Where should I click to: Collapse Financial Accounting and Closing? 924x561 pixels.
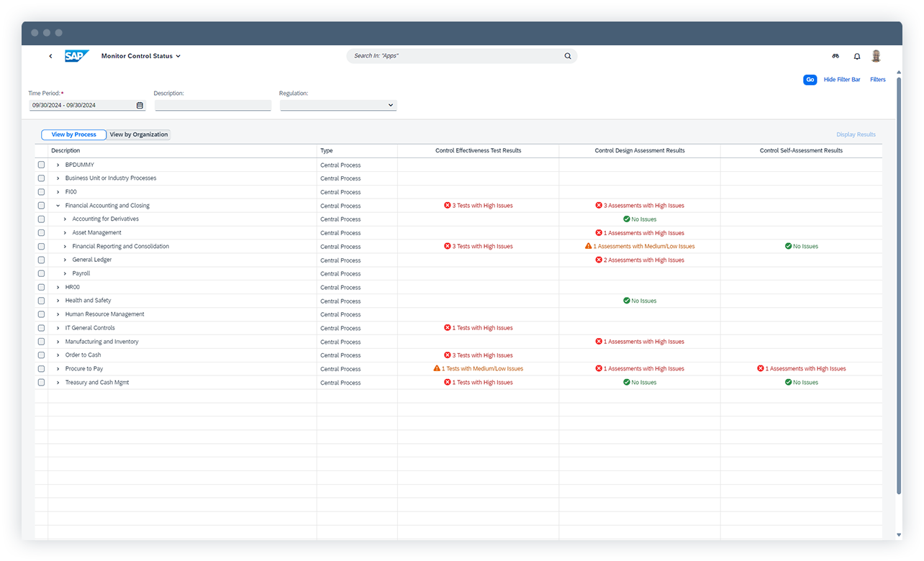tap(58, 205)
